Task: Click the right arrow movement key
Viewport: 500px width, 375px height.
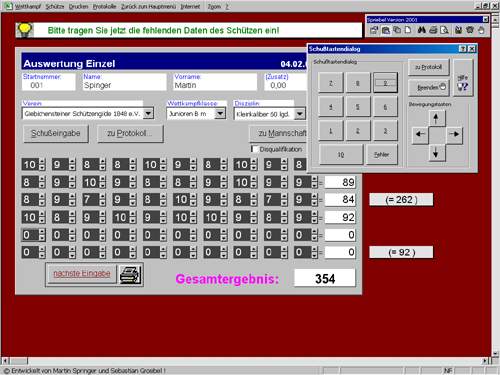Action: coord(454,134)
